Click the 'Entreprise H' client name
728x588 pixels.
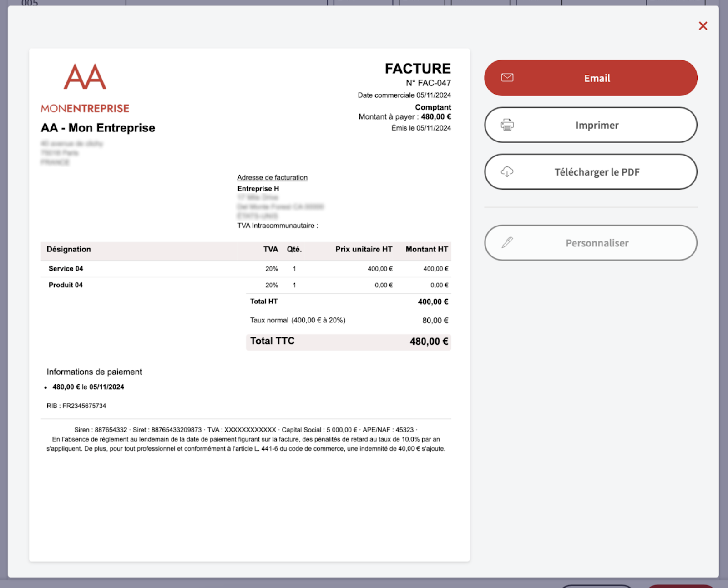click(x=258, y=188)
